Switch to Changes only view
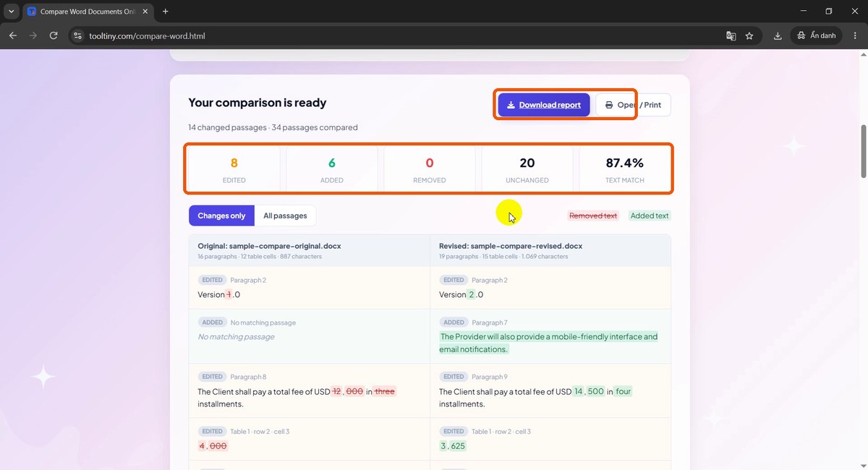The image size is (868, 470). (x=221, y=215)
